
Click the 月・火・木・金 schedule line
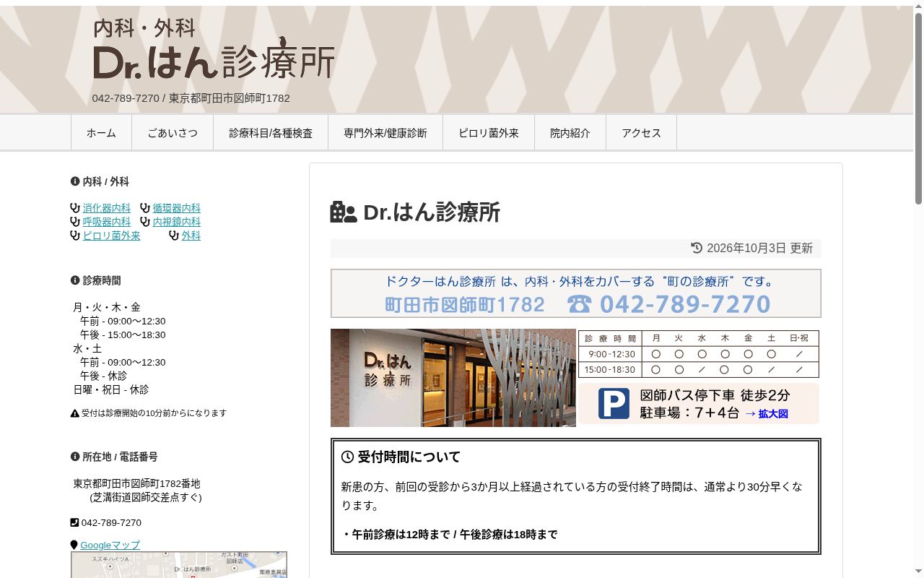coord(107,307)
